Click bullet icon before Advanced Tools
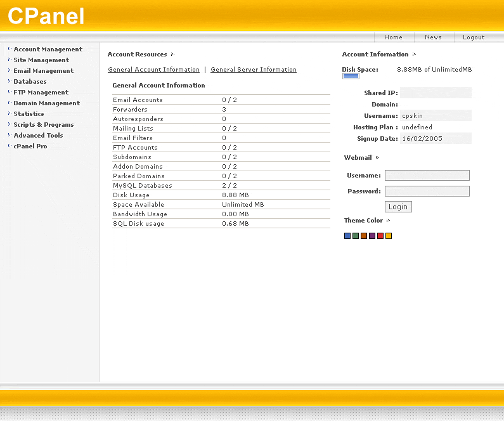Image resolution: width=504 pixels, height=421 pixels. 10,135
